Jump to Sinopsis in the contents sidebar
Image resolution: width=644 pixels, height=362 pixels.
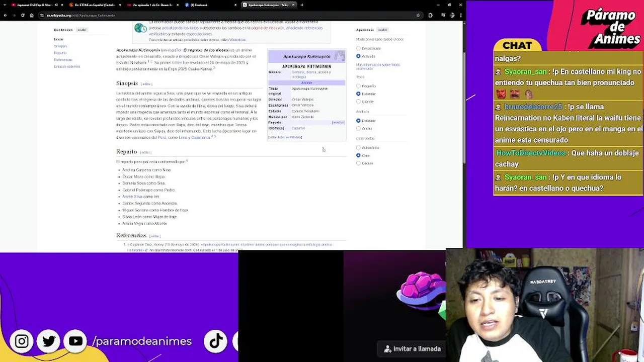(60, 46)
